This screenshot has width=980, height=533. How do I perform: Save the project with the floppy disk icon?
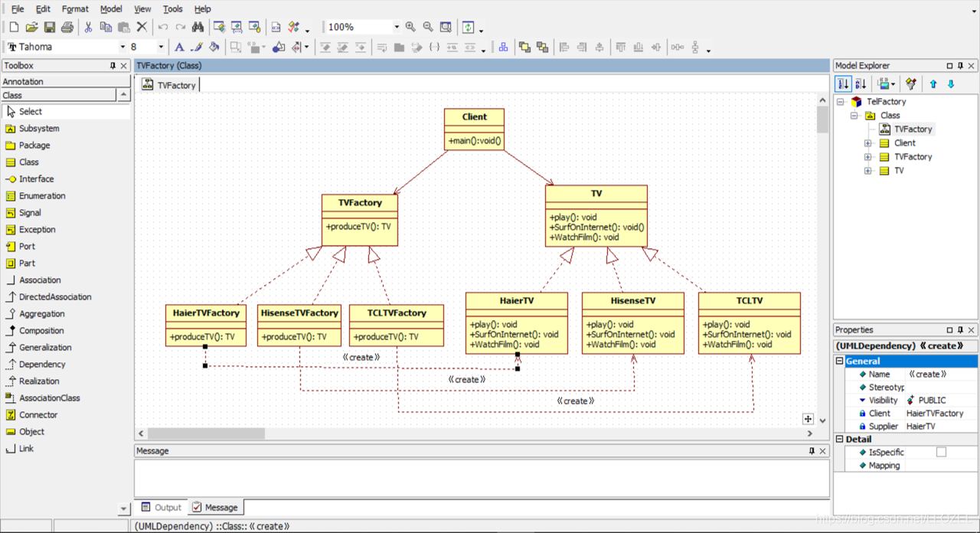coord(49,27)
